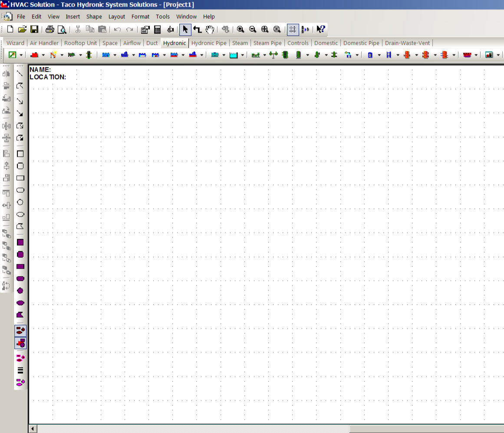Select the unfilled ellipse shape tool
This screenshot has height=433, width=504.
[x=20, y=215]
